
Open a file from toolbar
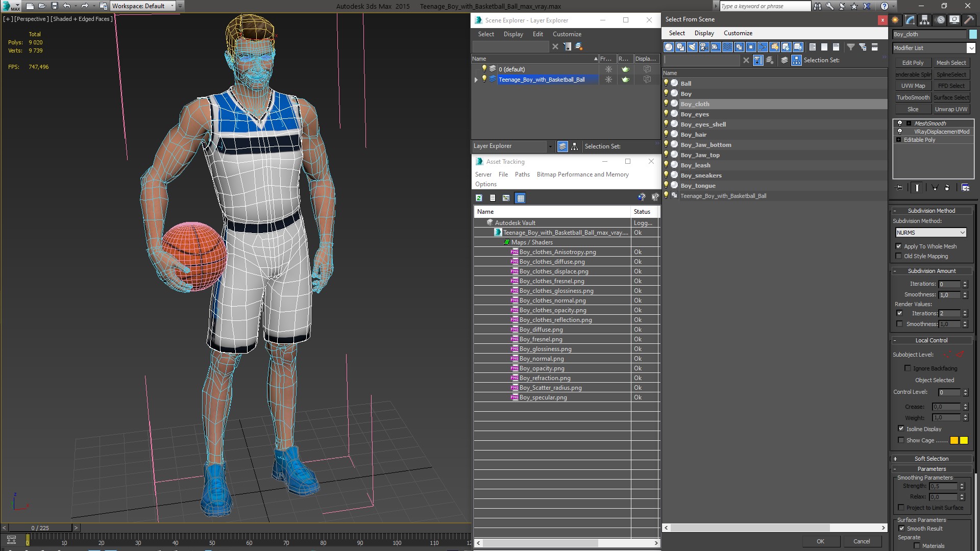(x=42, y=6)
